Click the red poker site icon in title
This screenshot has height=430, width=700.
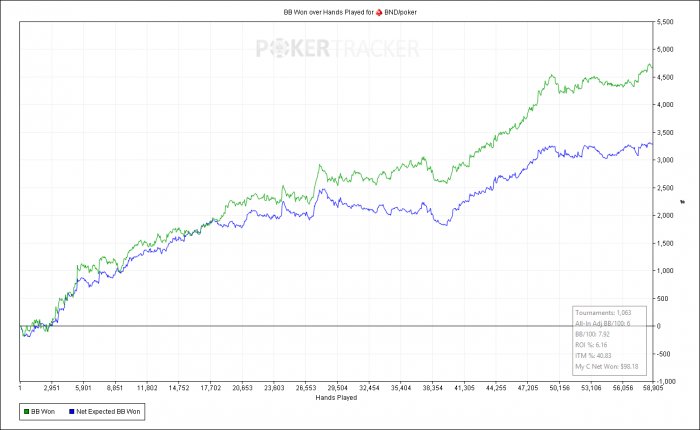379,13
